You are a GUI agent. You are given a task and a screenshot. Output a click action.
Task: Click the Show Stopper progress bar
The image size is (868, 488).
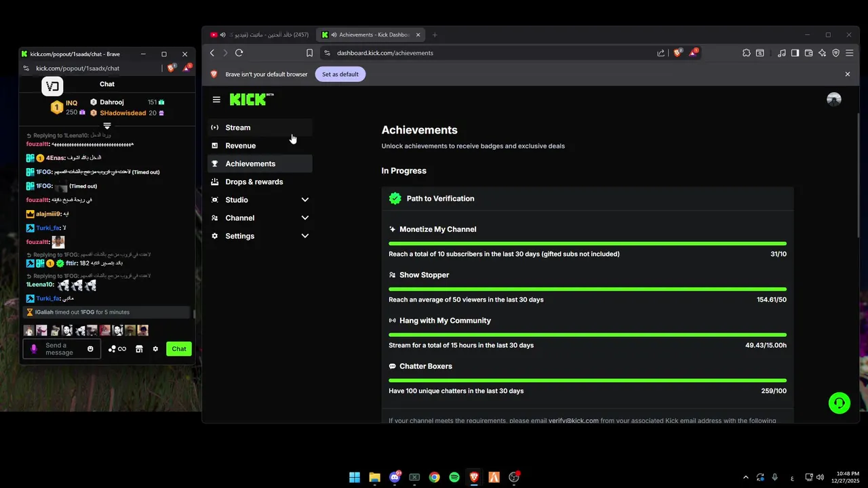587,289
